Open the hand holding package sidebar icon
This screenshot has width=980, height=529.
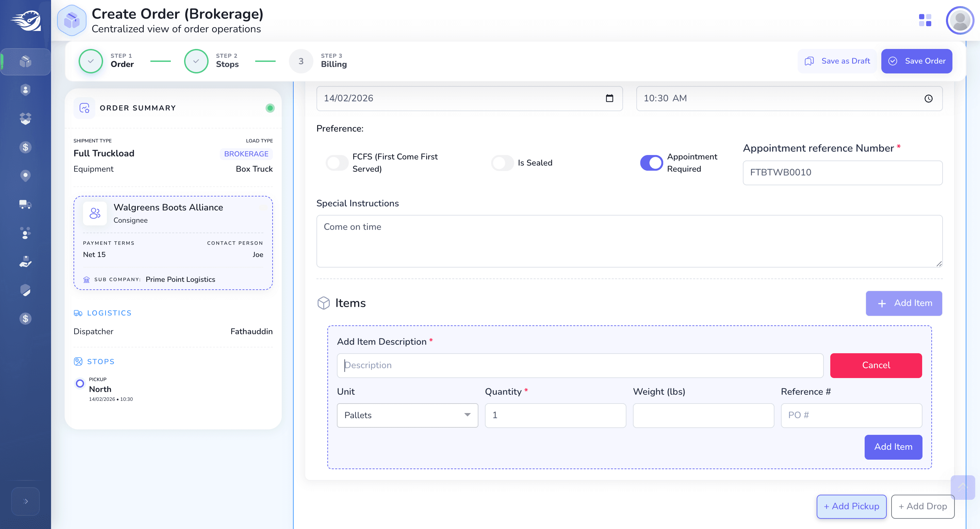click(x=25, y=261)
